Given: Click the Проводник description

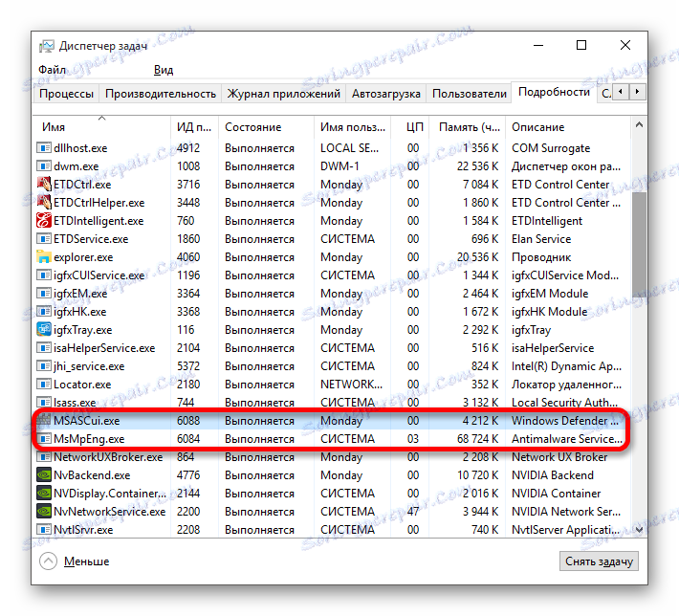Looking at the screenshot, I should click(x=541, y=257).
